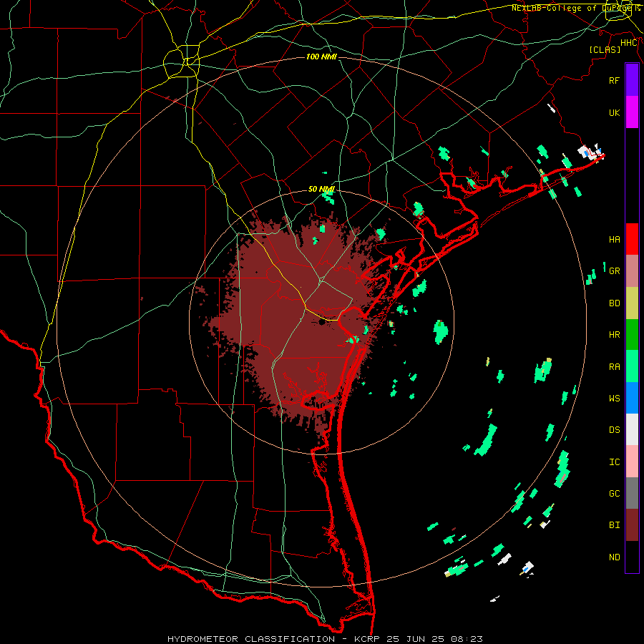Click the 50 NMI range ring label

[x=321, y=190]
